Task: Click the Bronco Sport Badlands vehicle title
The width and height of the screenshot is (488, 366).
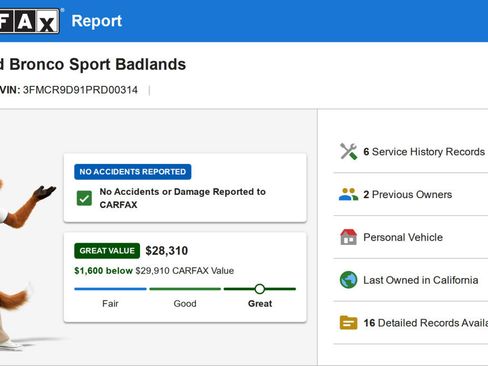Action: click(x=93, y=64)
